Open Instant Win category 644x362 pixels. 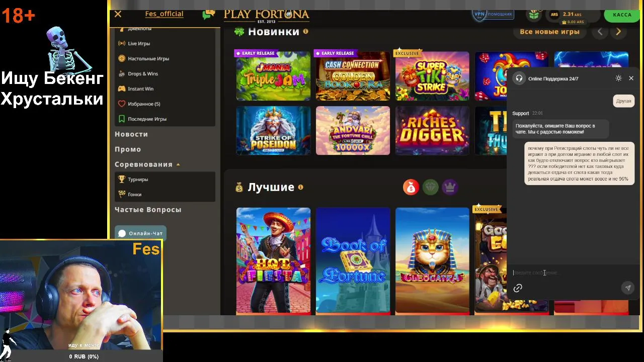(x=140, y=89)
